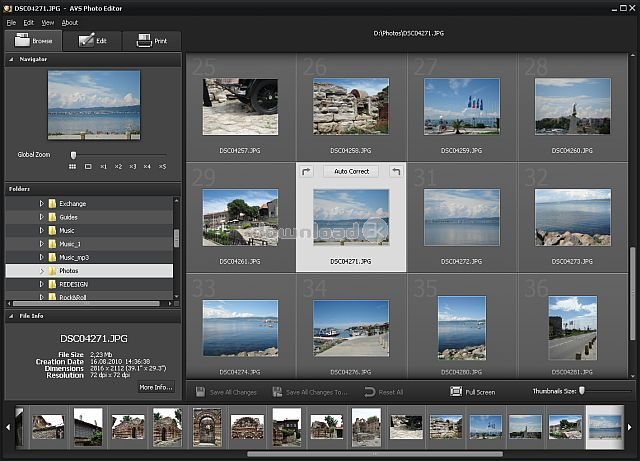Open the View menu
The height and width of the screenshot is (461, 640).
tap(47, 22)
